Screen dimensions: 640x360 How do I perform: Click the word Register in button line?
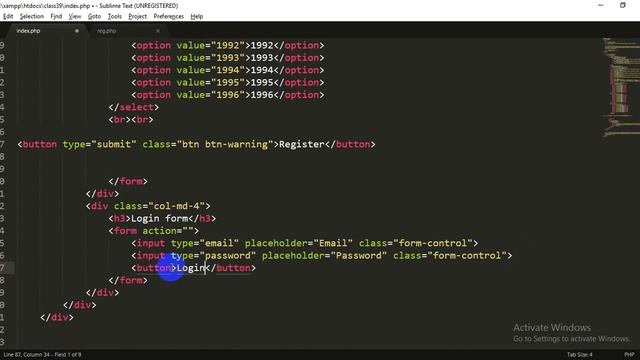[x=302, y=144]
